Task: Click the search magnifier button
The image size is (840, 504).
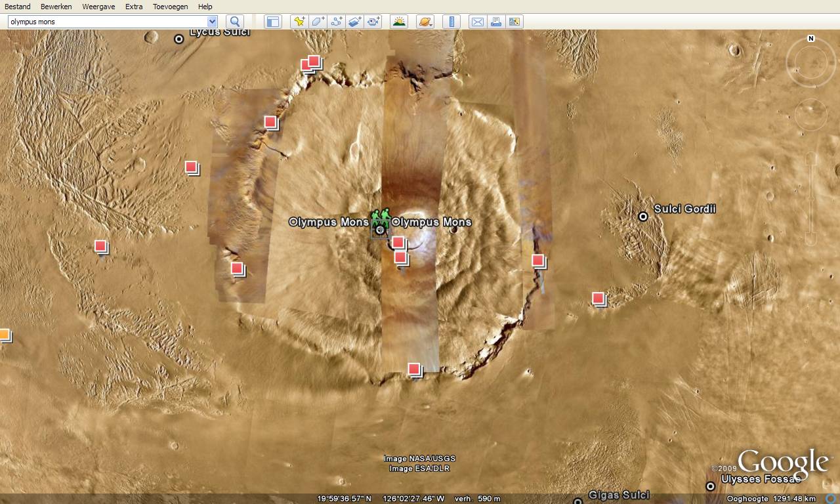Action: point(235,22)
